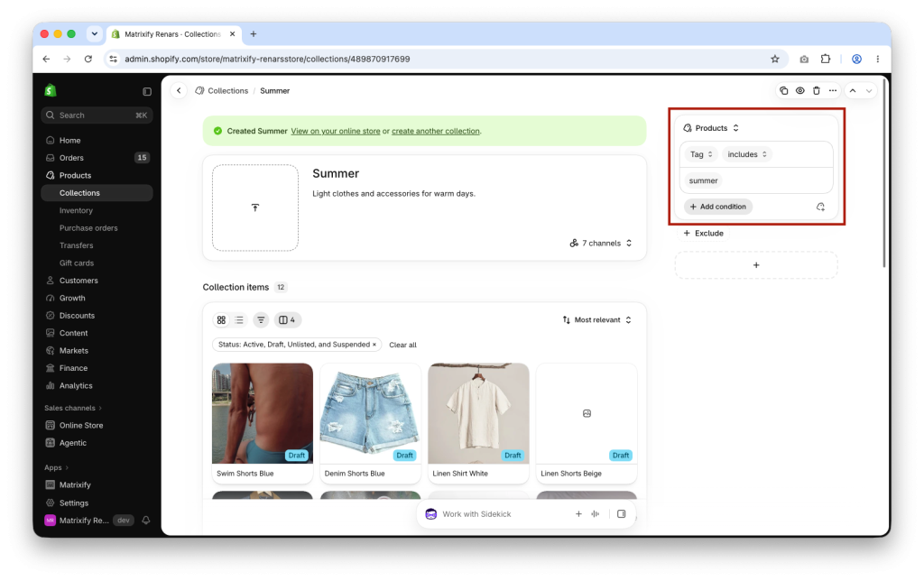Follow the create another collection link
The height and width of the screenshot is (581, 924).
[436, 132]
